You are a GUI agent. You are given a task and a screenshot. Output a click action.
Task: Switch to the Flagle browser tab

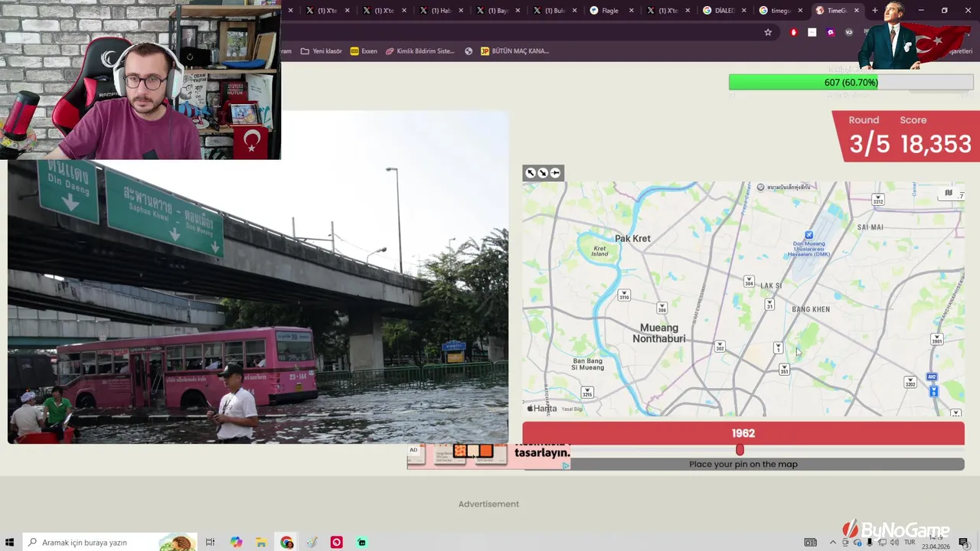pyautogui.click(x=609, y=11)
